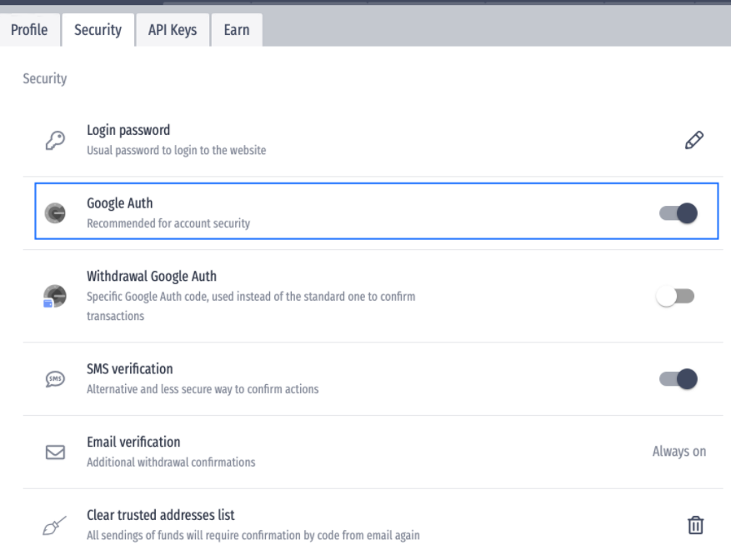Click the broom icon for clearing trusted addresses
This screenshot has height=560, width=731.
pos(54,526)
